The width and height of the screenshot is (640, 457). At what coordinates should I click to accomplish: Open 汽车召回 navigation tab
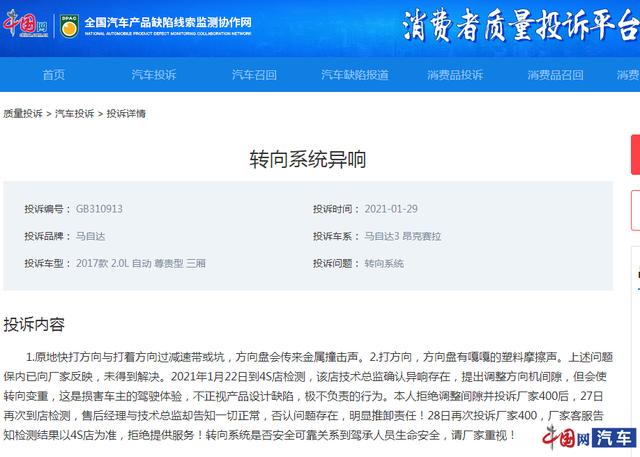tap(254, 75)
